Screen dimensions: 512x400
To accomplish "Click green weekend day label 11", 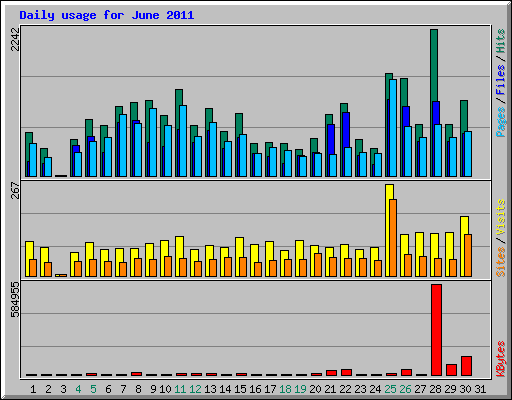I will 180,389.
